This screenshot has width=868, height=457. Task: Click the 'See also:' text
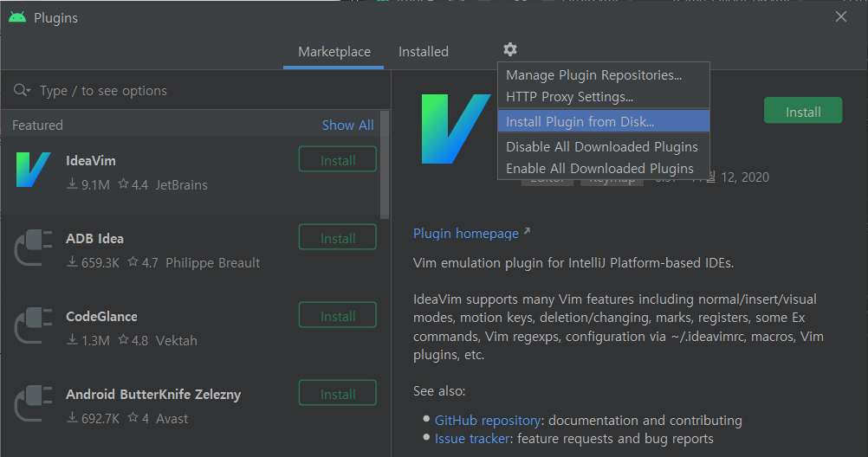[x=439, y=391]
